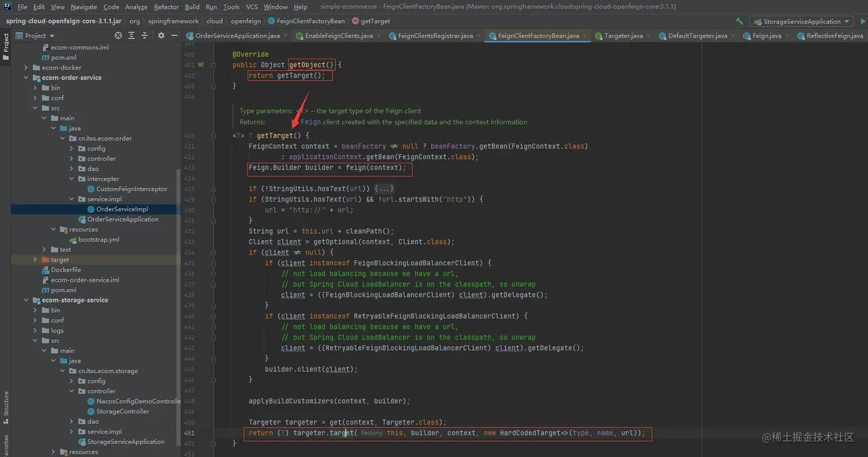Open the run configuration StorageServiceApplication dropdown
868x457 pixels.
pos(802,21)
